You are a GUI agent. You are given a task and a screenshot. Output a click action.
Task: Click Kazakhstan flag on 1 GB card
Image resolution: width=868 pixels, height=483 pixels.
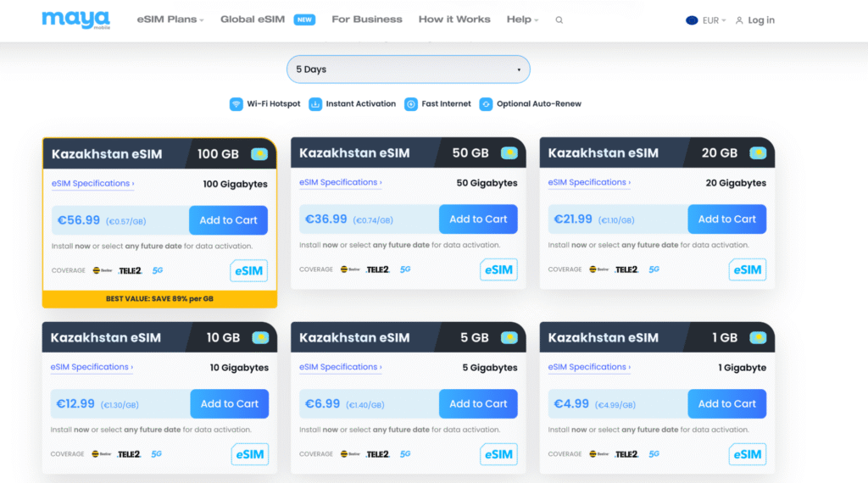pos(758,337)
